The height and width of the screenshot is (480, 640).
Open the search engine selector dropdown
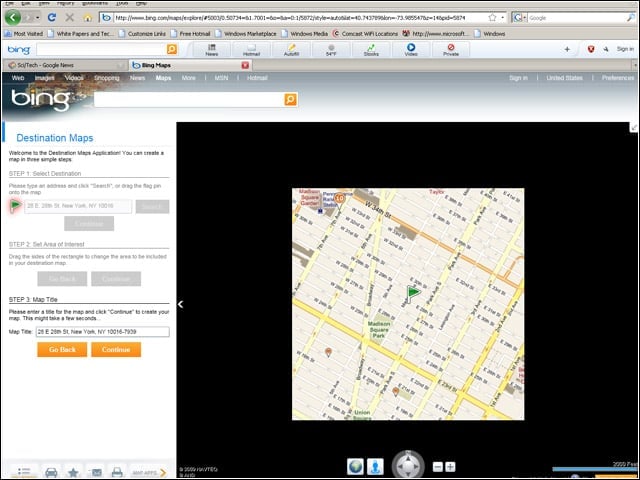click(519, 18)
